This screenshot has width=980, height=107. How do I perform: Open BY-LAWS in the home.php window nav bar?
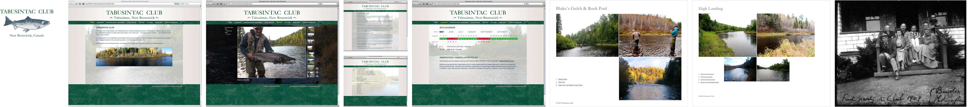tap(150, 22)
